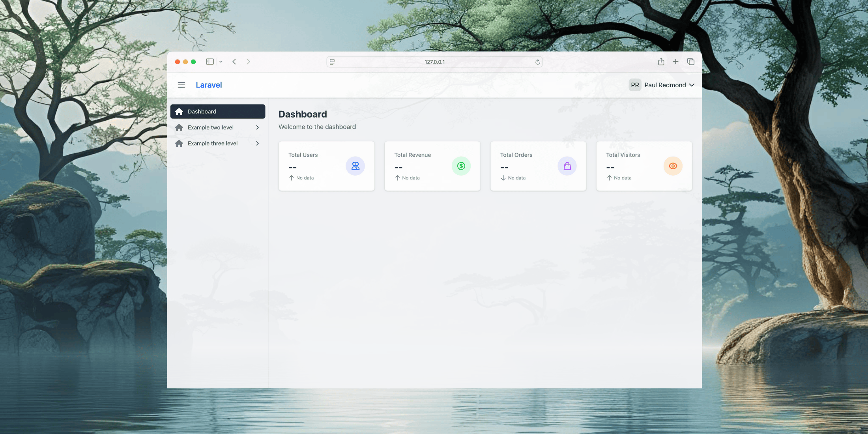This screenshot has height=434, width=868.
Task: Click the hamburger menu icon
Action: click(x=181, y=85)
